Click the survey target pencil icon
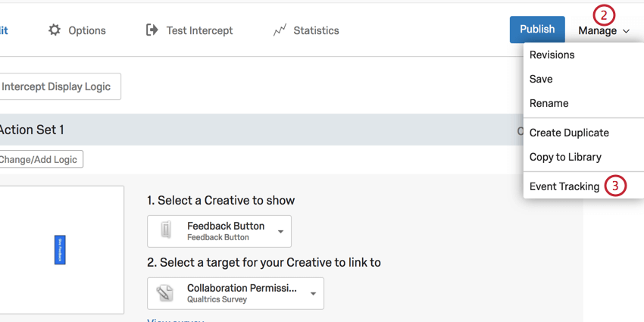644x322 pixels. tap(166, 293)
